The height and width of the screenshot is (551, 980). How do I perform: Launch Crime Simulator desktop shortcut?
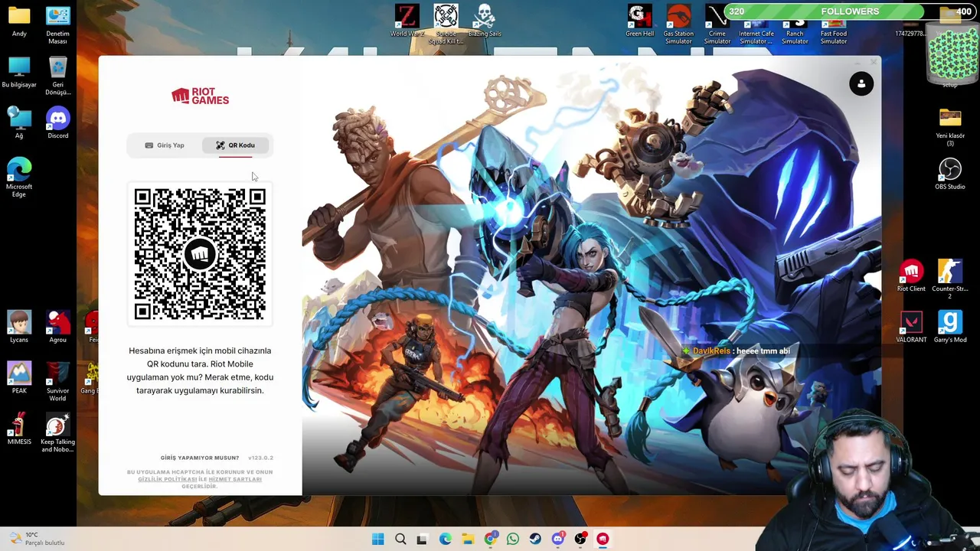(x=717, y=24)
